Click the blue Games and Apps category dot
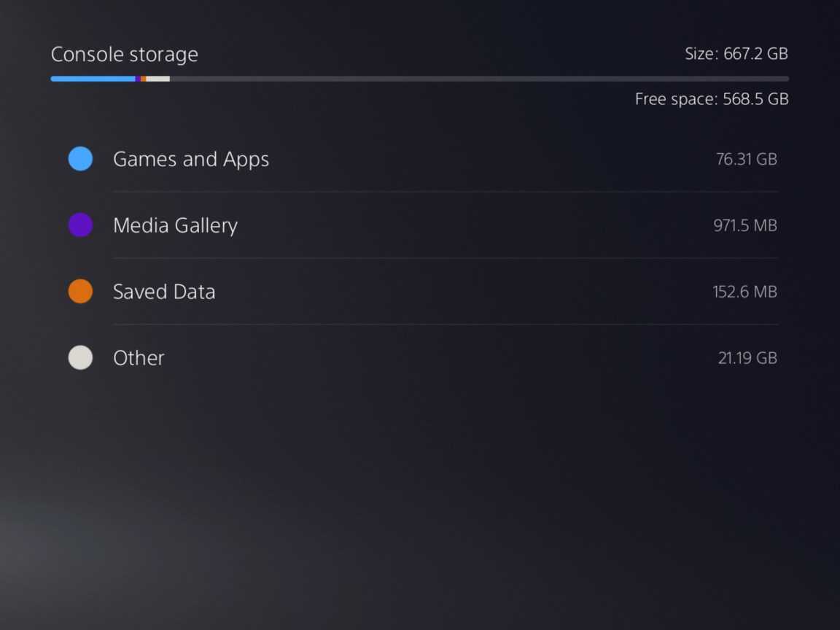Screen dimensions: 840x630 pos(80,158)
